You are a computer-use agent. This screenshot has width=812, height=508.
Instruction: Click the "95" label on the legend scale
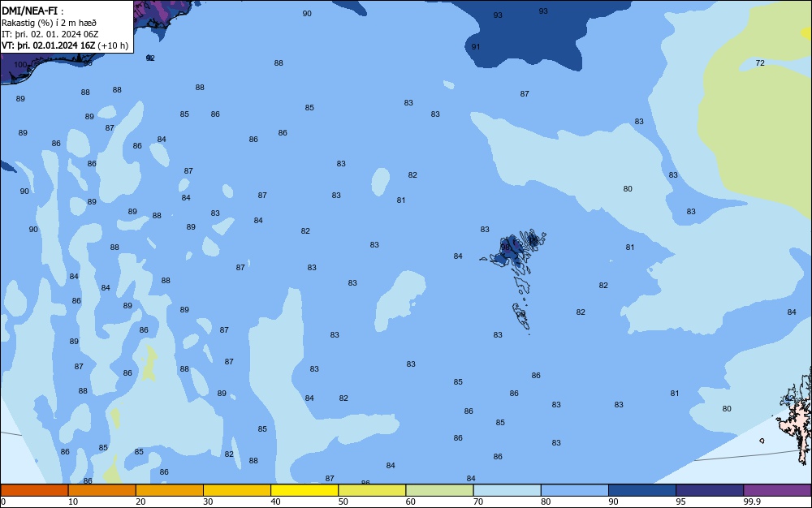(x=680, y=502)
